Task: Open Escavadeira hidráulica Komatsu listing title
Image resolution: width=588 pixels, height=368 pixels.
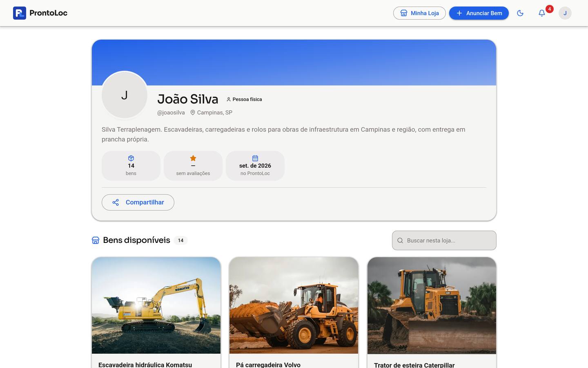Action: pyautogui.click(x=145, y=365)
